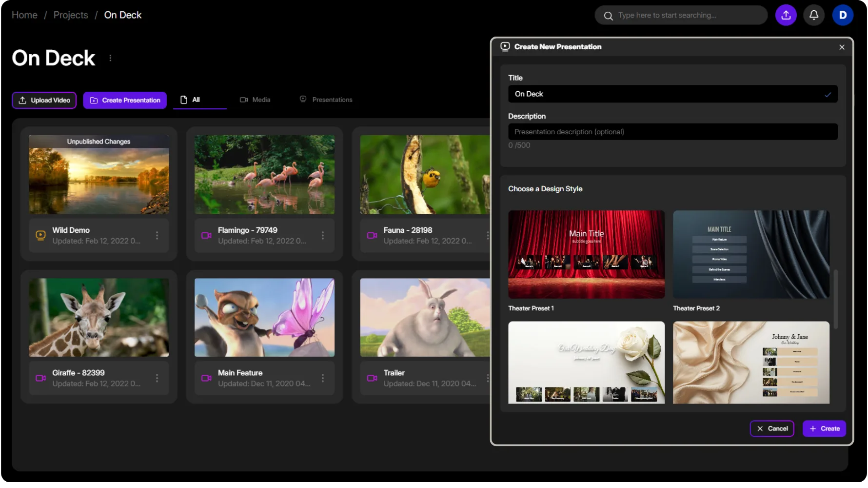The height and width of the screenshot is (488, 868).
Task: Open the notifications bell
Action: (814, 15)
